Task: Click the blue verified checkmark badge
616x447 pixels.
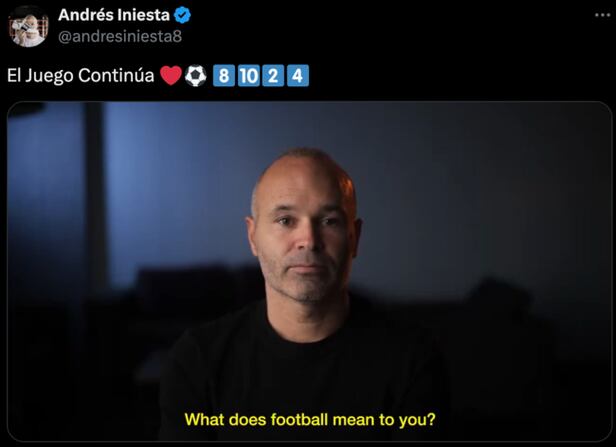Action: 182,15
